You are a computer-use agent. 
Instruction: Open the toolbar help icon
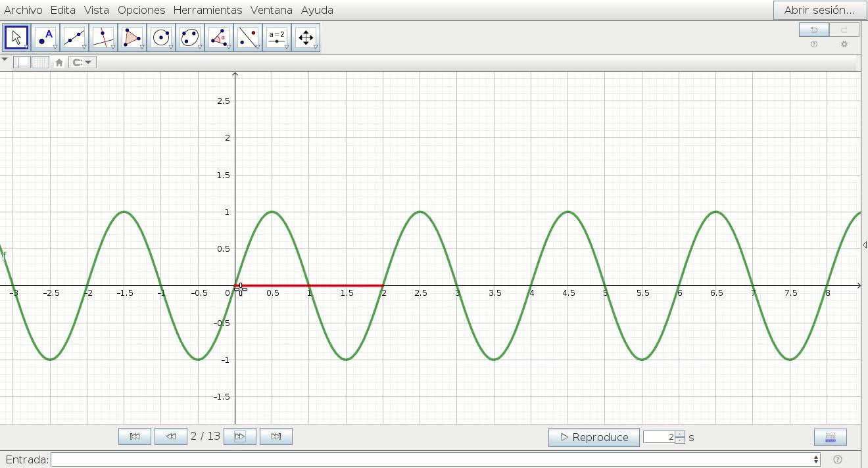click(x=814, y=44)
